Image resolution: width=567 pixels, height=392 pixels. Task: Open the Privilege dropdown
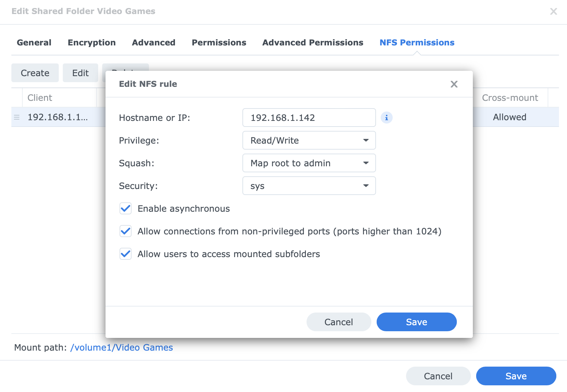coord(309,140)
